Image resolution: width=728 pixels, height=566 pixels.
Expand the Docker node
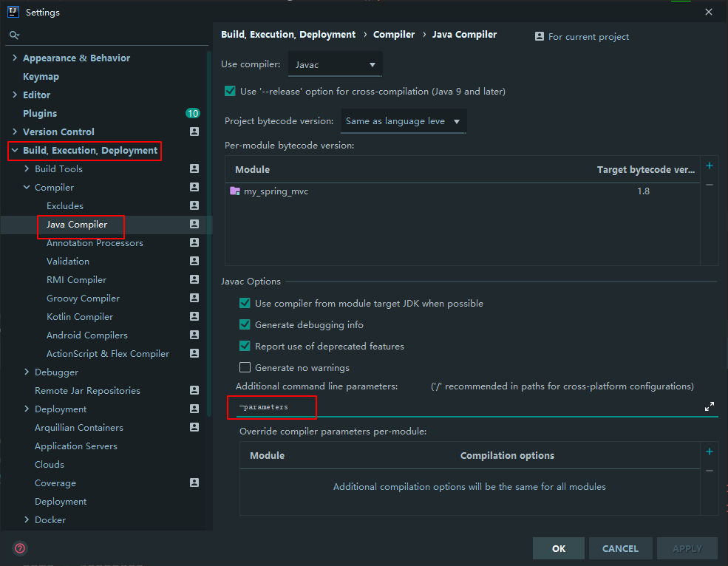pyautogui.click(x=27, y=519)
